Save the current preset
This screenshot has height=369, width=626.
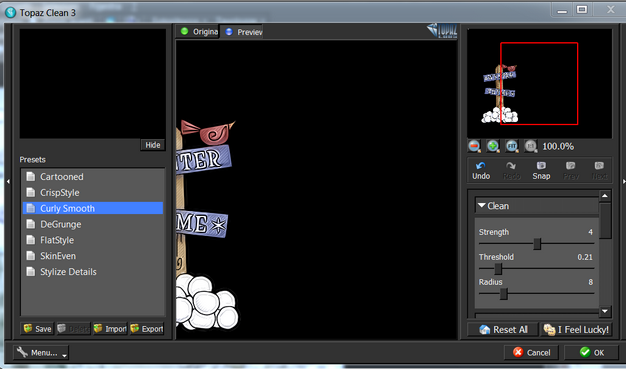click(x=37, y=329)
